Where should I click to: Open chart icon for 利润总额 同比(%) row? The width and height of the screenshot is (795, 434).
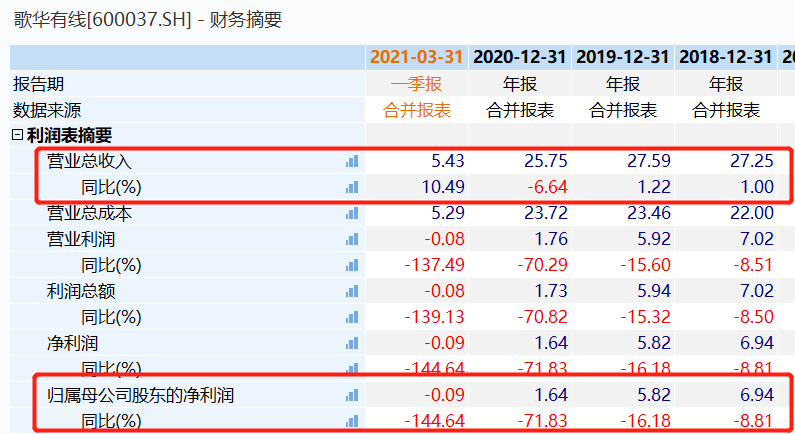click(352, 317)
